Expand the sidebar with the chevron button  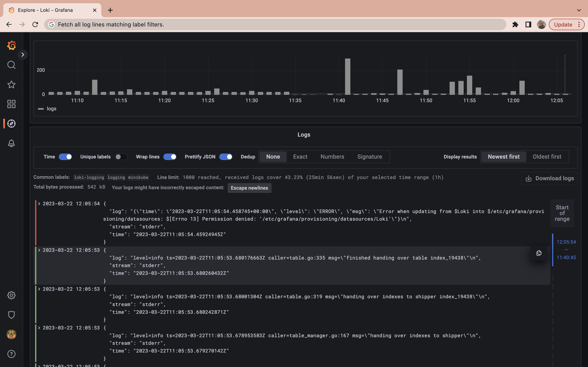click(23, 55)
